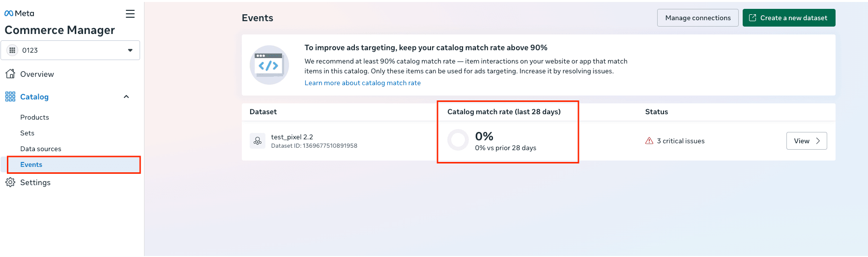This screenshot has width=868, height=257.
Task: Click the Settings gear icon
Action: pyautogui.click(x=10, y=182)
